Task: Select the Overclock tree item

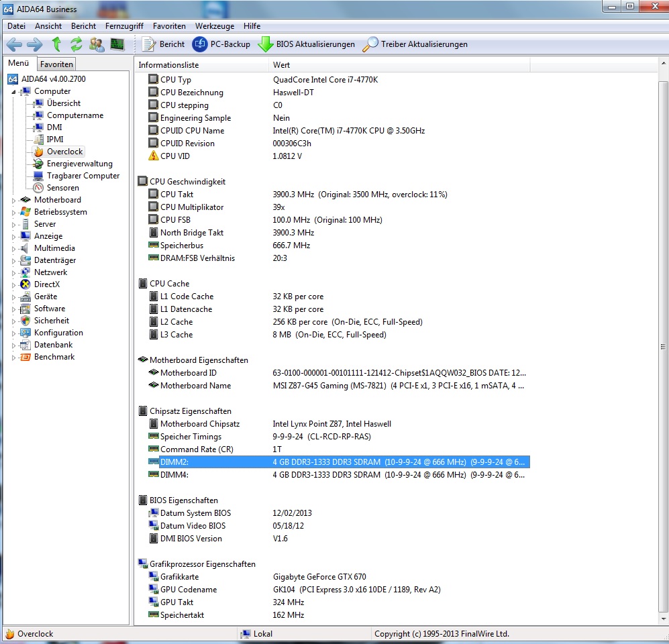Action: click(x=65, y=152)
